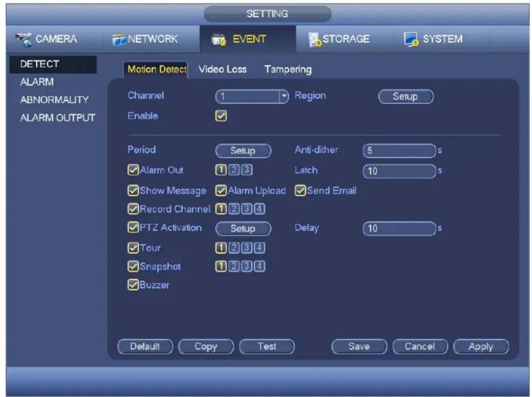
Task: Select Tour channel 1
Action: (x=220, y=248)
